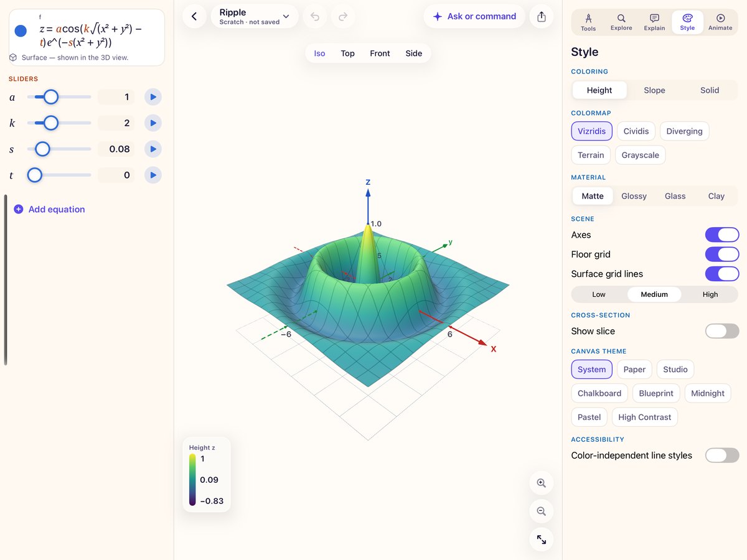Open the Tools panel tab
The height and width of the screenshot is (560, 747).
coord(588,22)
